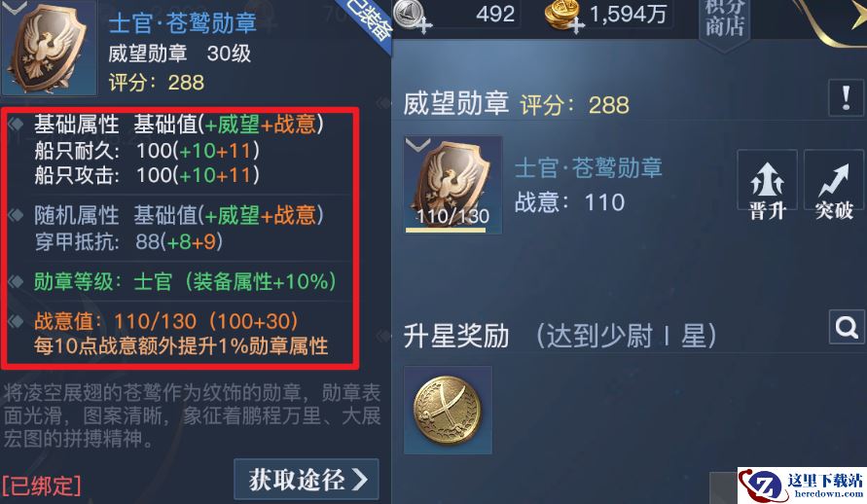Tap the 突破 breakthrough arrow icon
This screenshot has height=504, width=867.
[833, 187]
